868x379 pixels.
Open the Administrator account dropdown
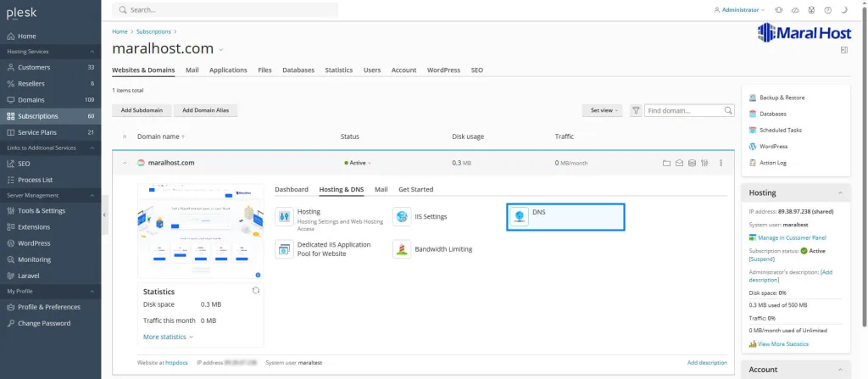click(x=739, y=10)
